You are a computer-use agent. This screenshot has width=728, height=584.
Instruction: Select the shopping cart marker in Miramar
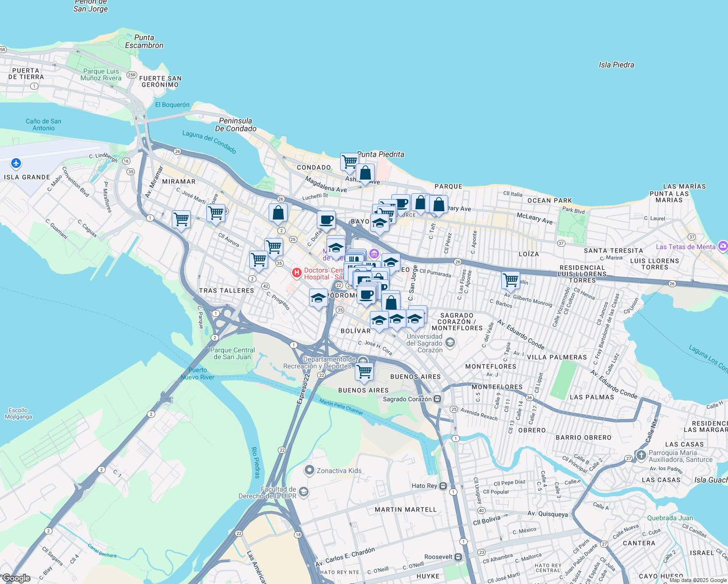tap(182, 220)
